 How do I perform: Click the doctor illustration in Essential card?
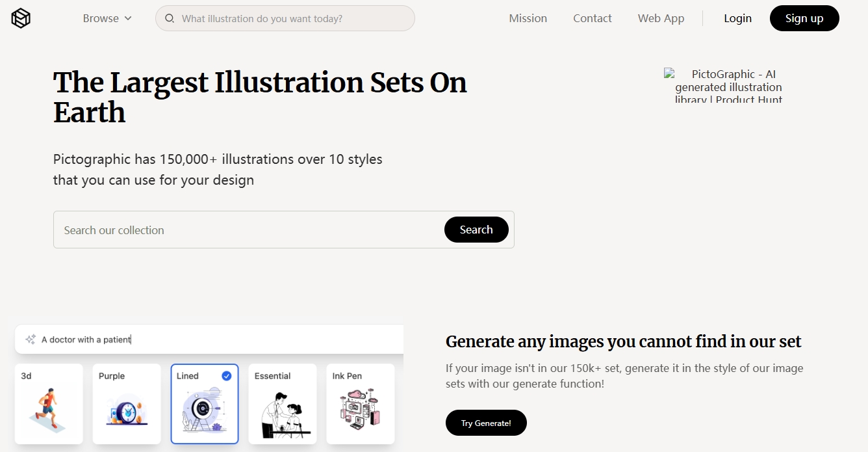click(286, 415)
